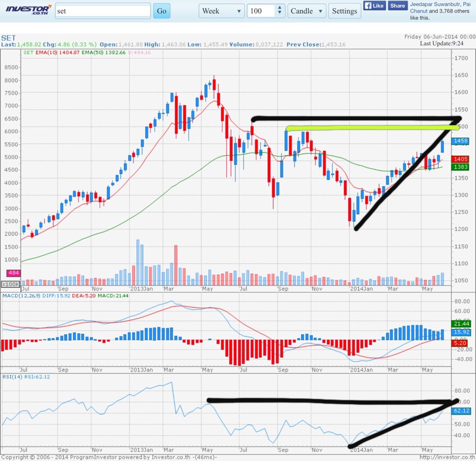Open Jeedapar Suwanbutr profile link
476x461 pixels.
[x=436, y=4]
